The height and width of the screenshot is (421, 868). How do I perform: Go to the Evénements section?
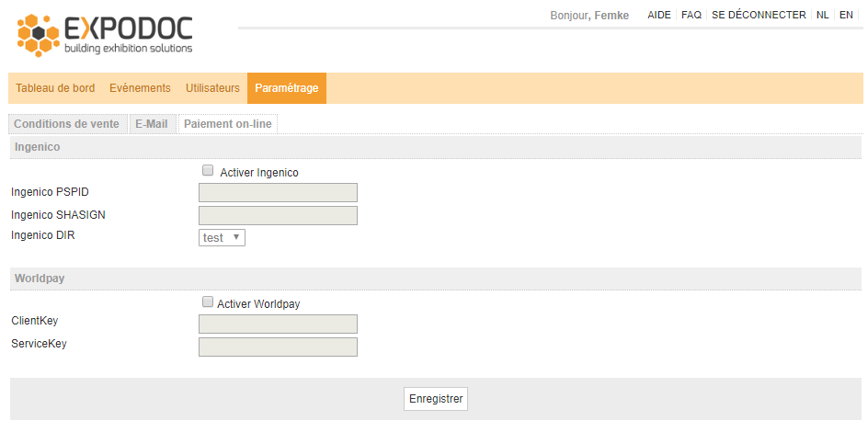[140, 88]
